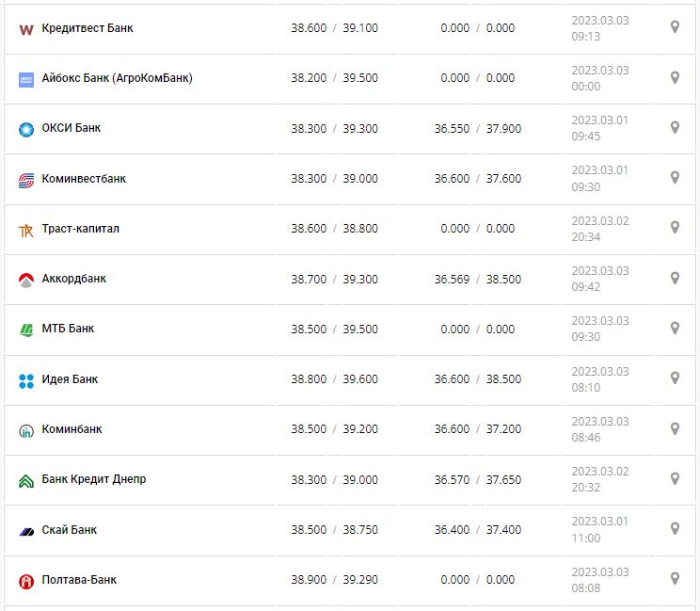
Task: Click Аккордбанк rate 36.569 / 38.500
Action: [478, 279]
